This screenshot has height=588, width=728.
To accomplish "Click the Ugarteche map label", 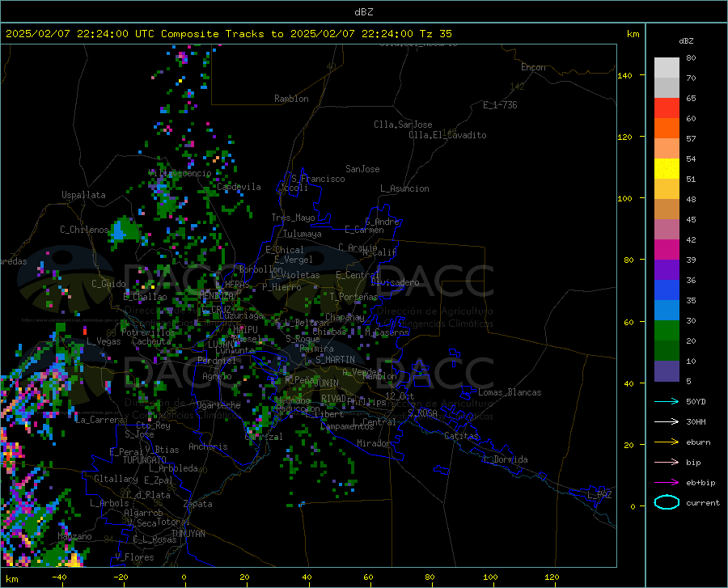I will tap(218, 405).
